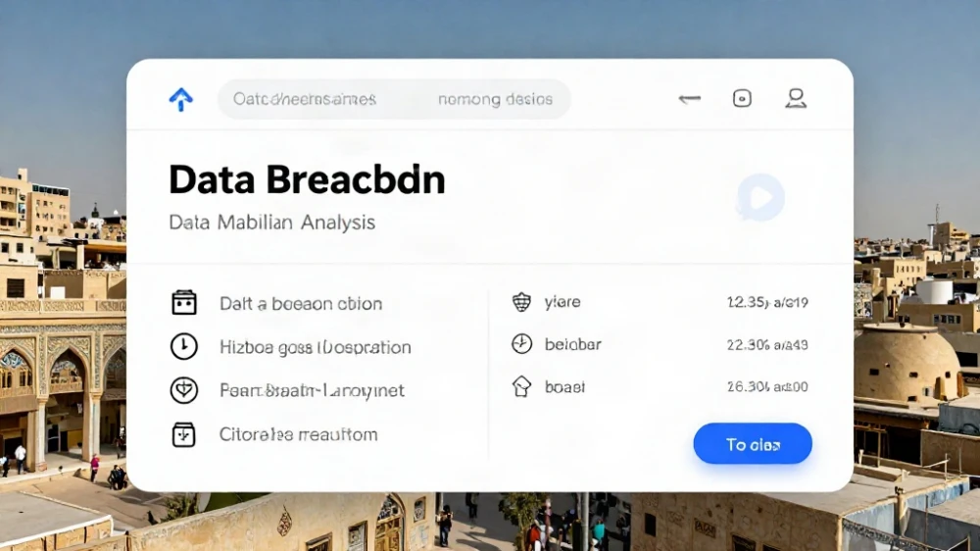Click the search input field
The height and width of the screenshot is (551, 980).
point(394,99)
